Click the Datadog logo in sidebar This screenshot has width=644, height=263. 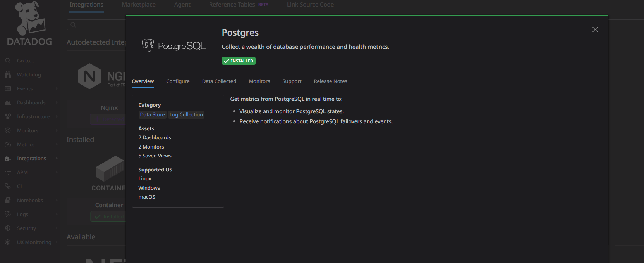[29, 23]
